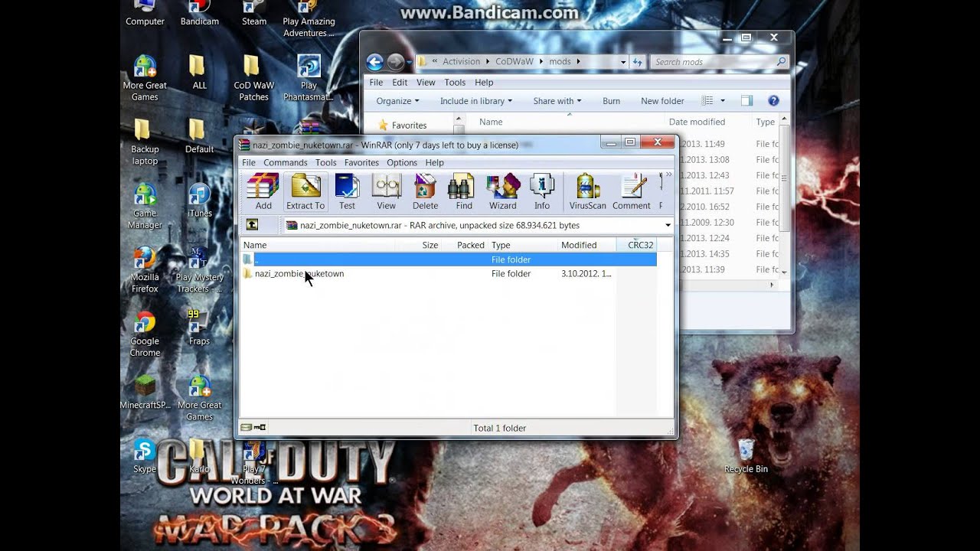The width and height of the screenshot is (980, 551).
Task: Launch Steam from the desktop
Action: tap(254, 14)
